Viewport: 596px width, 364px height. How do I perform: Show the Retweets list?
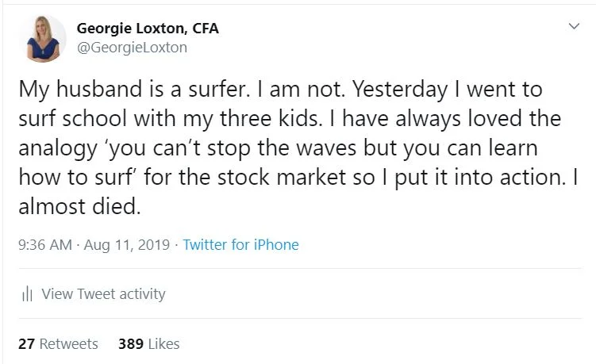tap(69, 344)
